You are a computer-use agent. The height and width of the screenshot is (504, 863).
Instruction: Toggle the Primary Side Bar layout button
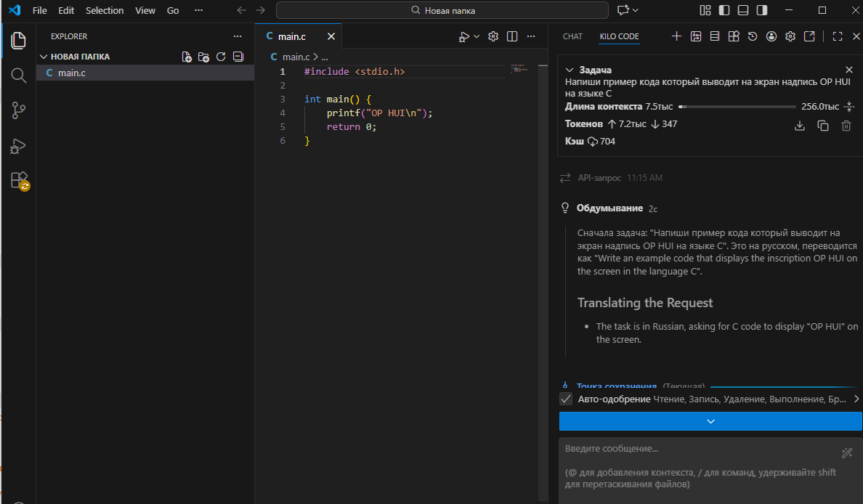point(724,10)
